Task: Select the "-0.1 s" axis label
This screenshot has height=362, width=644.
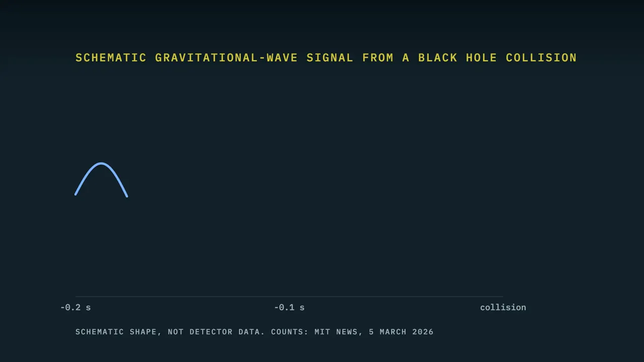Action: click(x=289, y=307)
